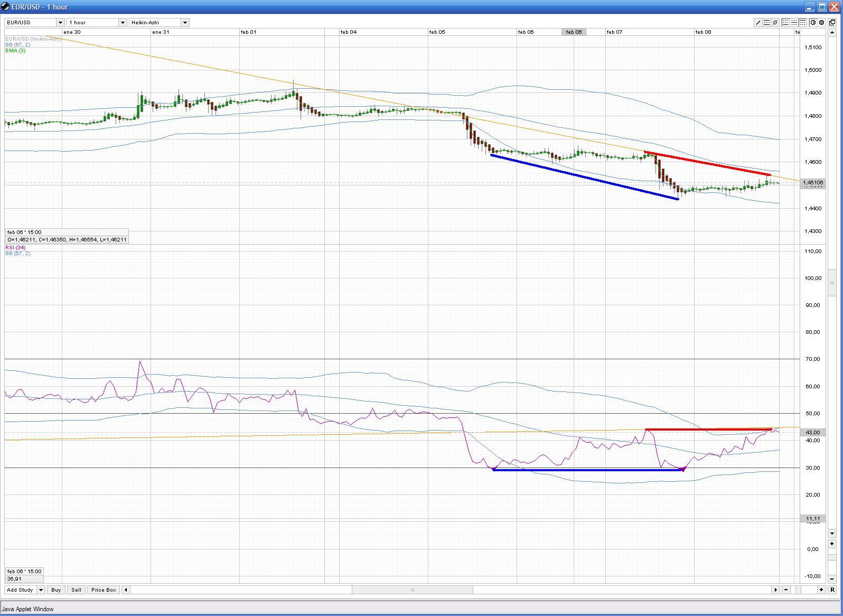Viewport: 843px width, 616px height.
Task: Toggle the fully shaded circle display mode
Action: [821, 23]
